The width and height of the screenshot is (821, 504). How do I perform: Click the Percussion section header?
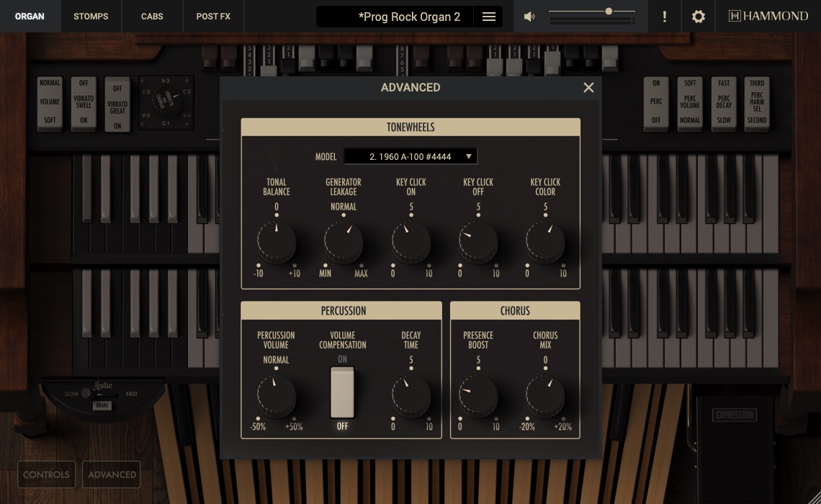tap(341, 311)
